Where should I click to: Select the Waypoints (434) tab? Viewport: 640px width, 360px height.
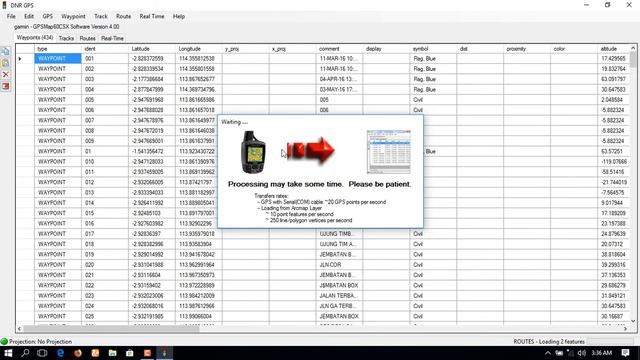tap(35, 38)
